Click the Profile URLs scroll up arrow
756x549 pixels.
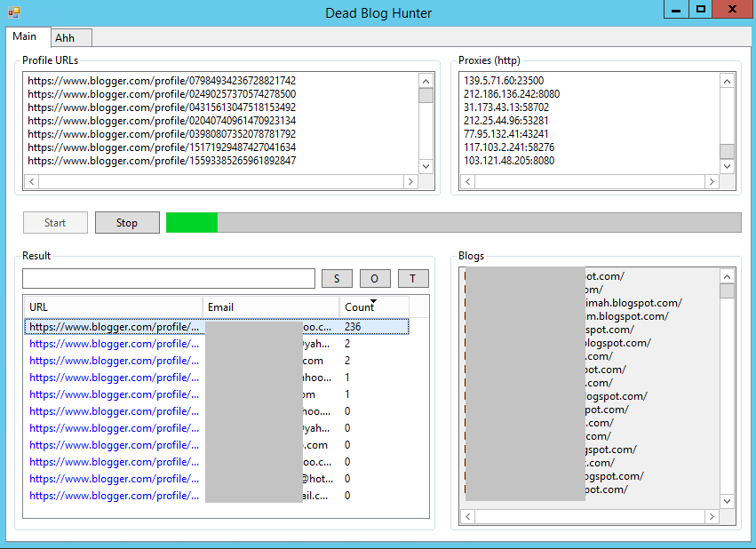click(x=426, y=81)
